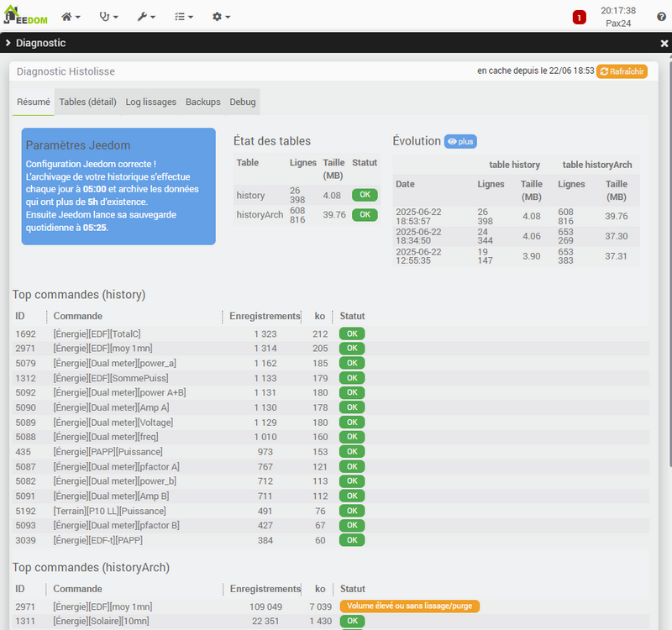Open the stethoscope Analysis menu
Viewport: 672px width, 630px height.
(x=108, y=17)
